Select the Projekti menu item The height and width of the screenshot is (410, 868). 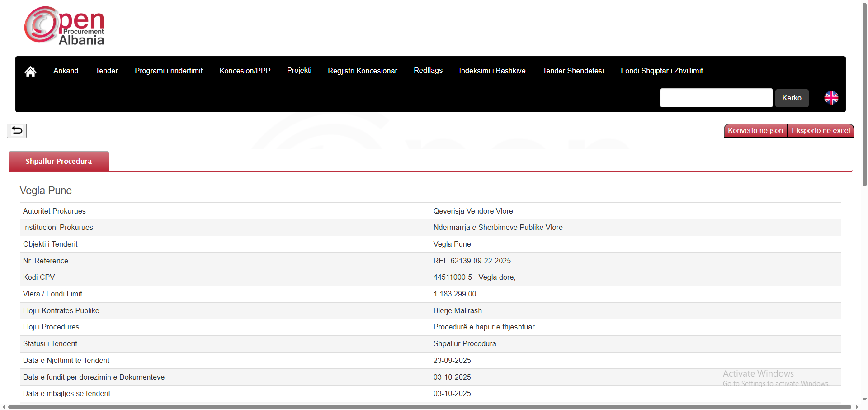point(299,71)
